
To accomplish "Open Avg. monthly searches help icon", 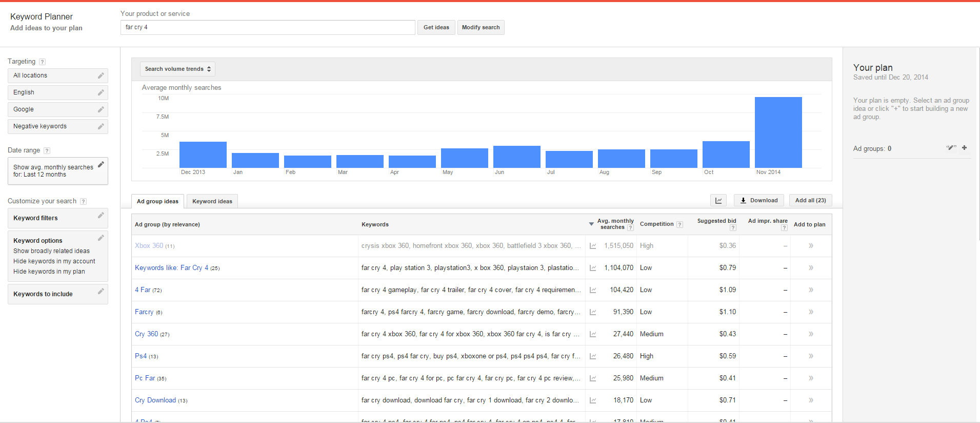I will pos(630,228).
